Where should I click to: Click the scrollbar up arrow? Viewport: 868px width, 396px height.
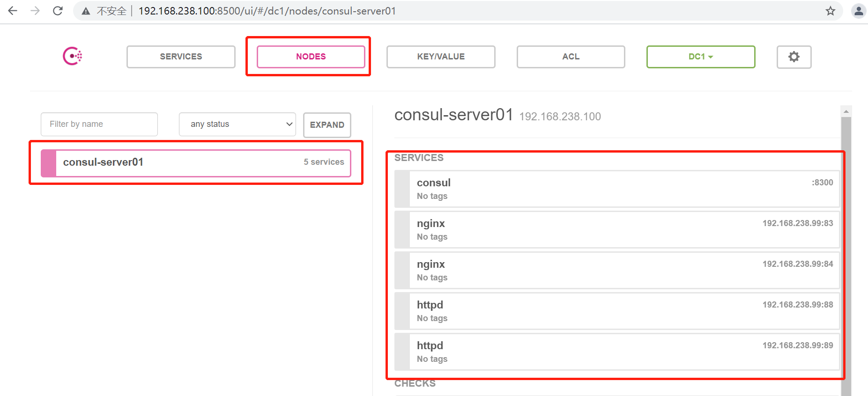[x=846, y=111]
